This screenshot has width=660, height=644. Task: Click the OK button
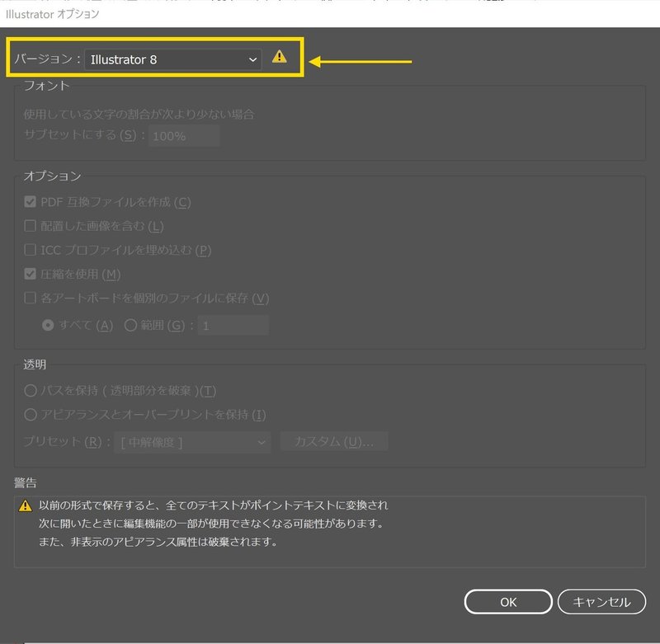coord(508,602)
